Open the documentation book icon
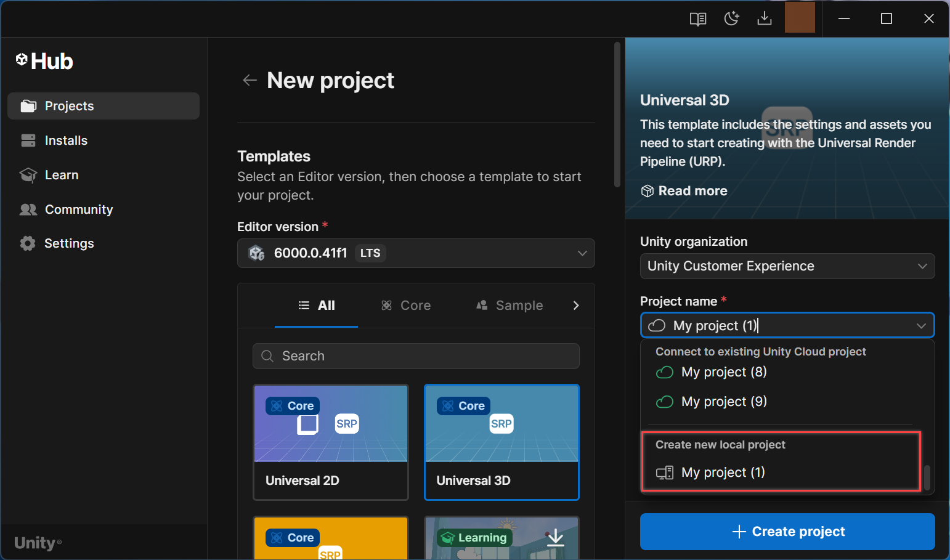The image size is (950, 560). 697,19
